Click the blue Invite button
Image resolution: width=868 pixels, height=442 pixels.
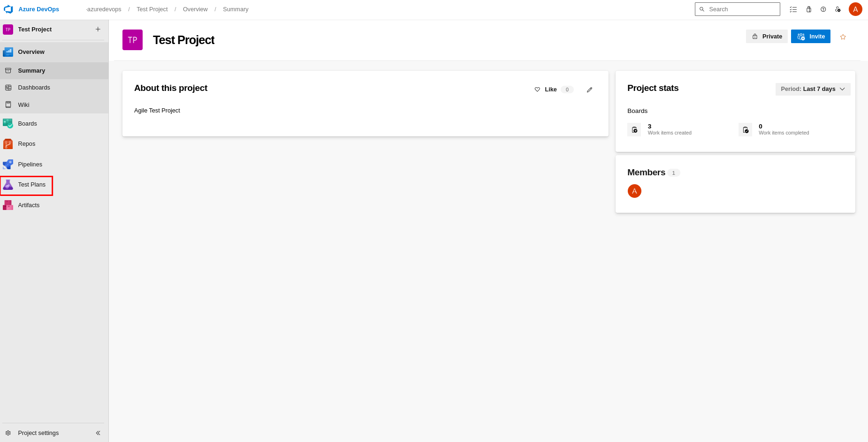[x=811, y=37]
